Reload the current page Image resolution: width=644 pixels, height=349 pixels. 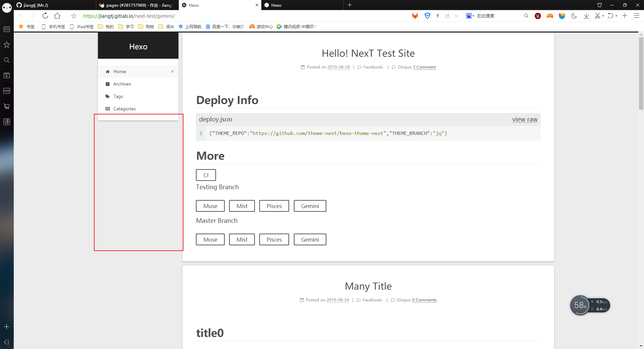(45, 16)
